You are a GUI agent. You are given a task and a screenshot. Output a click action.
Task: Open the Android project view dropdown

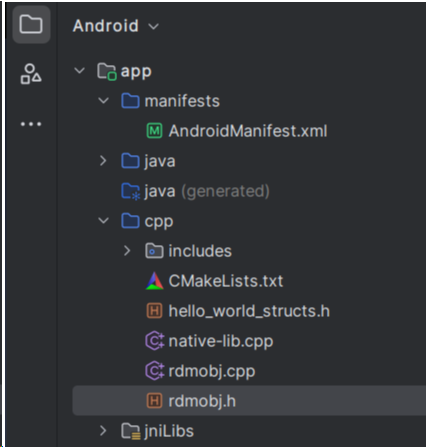(116, 26)
